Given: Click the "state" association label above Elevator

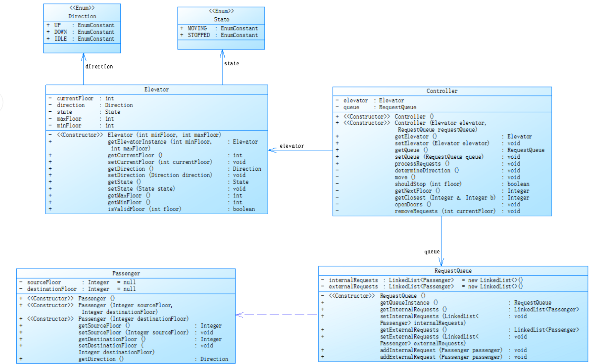Looking at the screenshot, I should pos(232,63).
